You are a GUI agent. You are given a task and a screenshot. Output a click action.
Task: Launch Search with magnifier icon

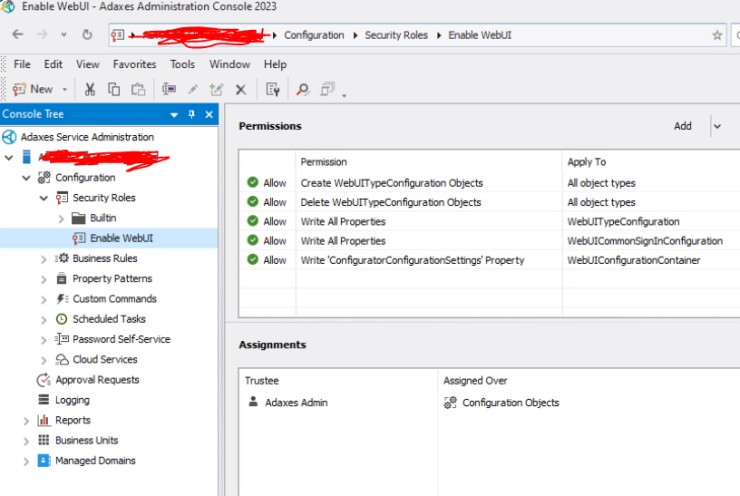303,89
